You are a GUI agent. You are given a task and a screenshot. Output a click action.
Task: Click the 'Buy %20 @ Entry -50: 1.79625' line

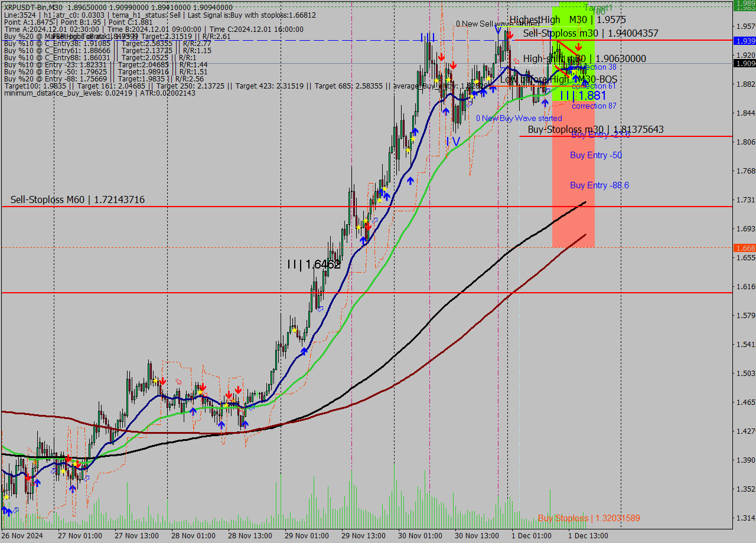[105, 71]
